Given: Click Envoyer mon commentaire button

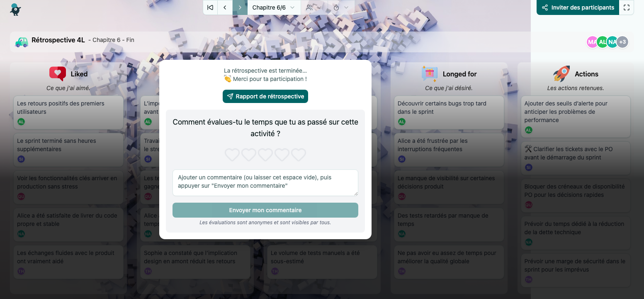Looking at the screenshot, I should (265, 210).
